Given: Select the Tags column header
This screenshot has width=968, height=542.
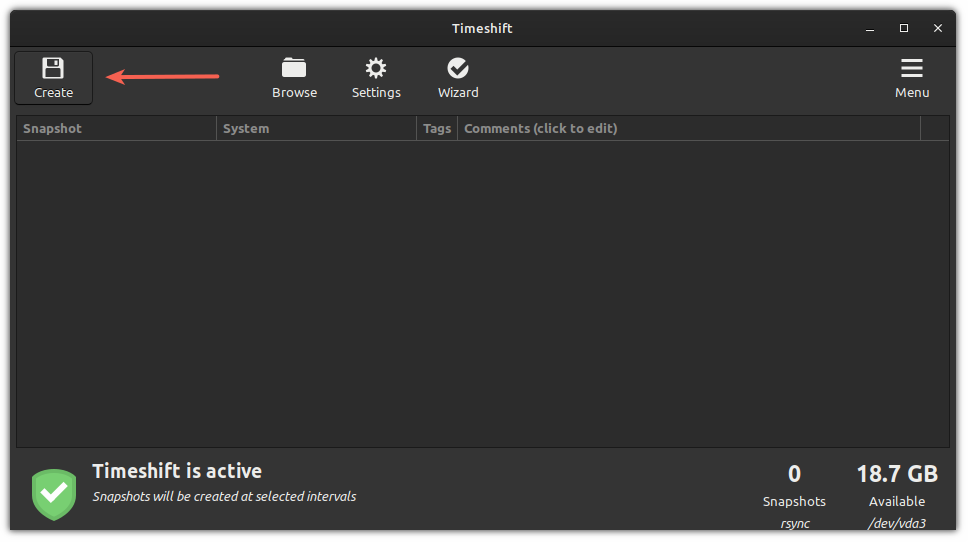Looking at the screenshot, I should (436, 128).
